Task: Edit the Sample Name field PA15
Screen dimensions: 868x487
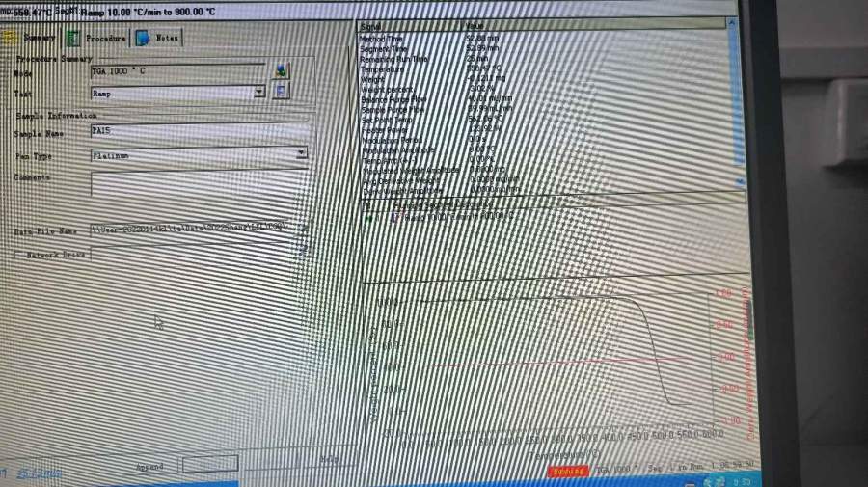Action: point(201,131)
